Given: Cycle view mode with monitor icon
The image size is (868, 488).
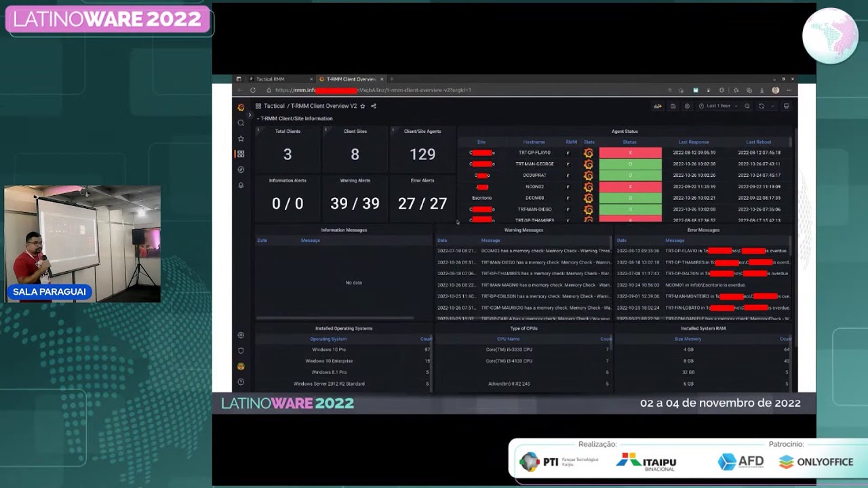Looking at the screenshot, I should point(787,106).
